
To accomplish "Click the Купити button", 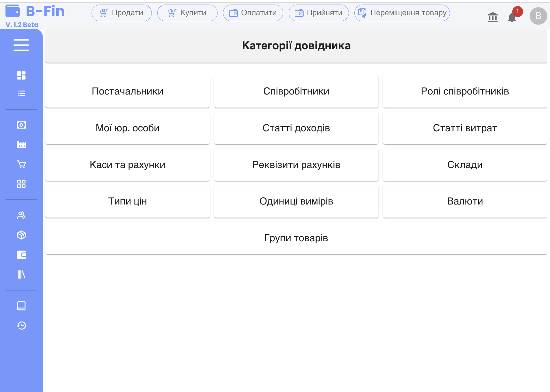I will pos(187,13).
